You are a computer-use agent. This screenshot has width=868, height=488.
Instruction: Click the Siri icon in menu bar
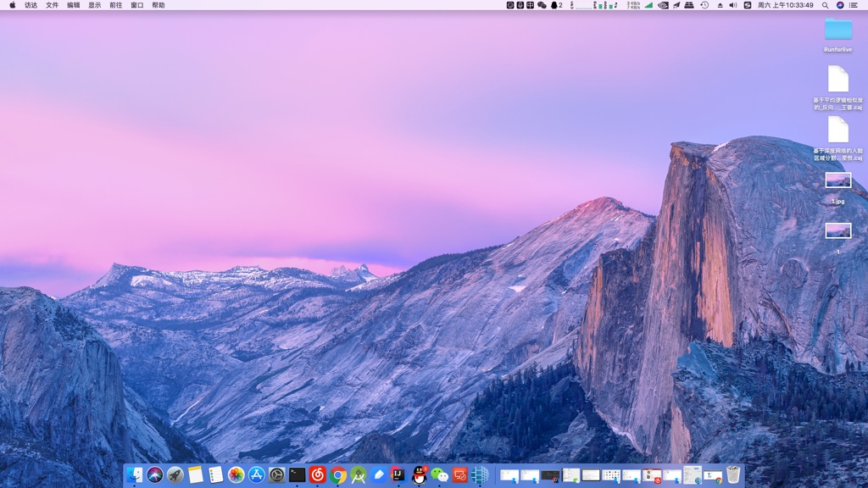[840, 5]
